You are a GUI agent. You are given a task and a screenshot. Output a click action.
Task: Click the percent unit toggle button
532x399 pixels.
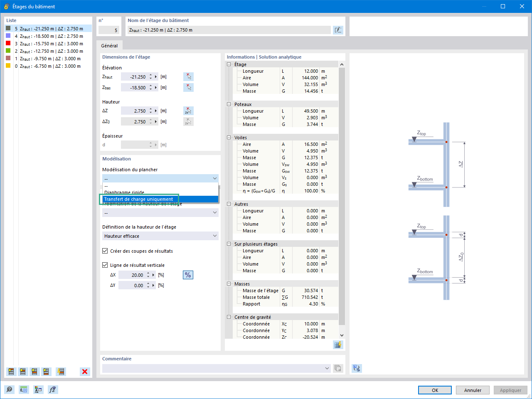tap(188, 275)
